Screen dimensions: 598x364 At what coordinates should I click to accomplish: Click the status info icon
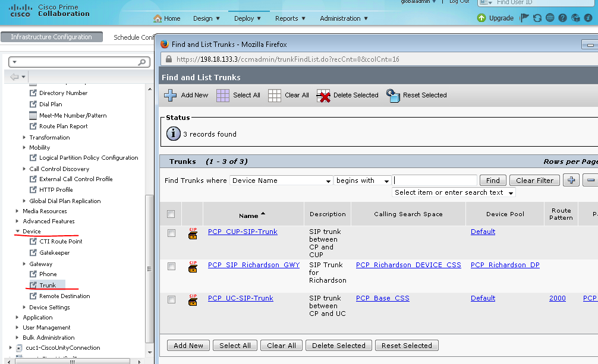(173, 134)
